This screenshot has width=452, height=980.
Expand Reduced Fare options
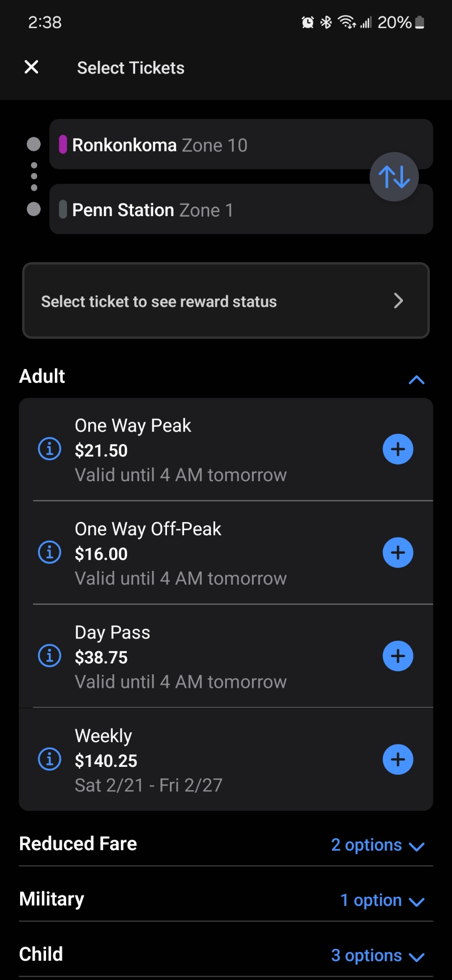pos(377,845)
